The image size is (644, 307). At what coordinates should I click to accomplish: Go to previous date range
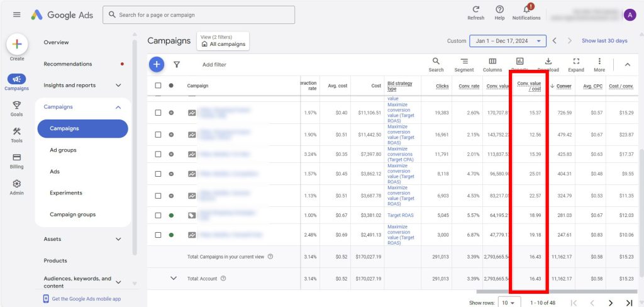[x=555, y=41]
